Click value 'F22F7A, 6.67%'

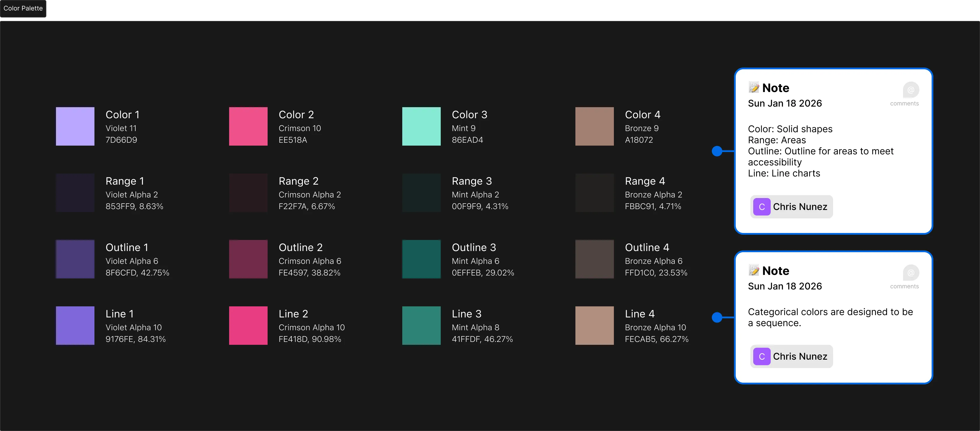[307, 206]
